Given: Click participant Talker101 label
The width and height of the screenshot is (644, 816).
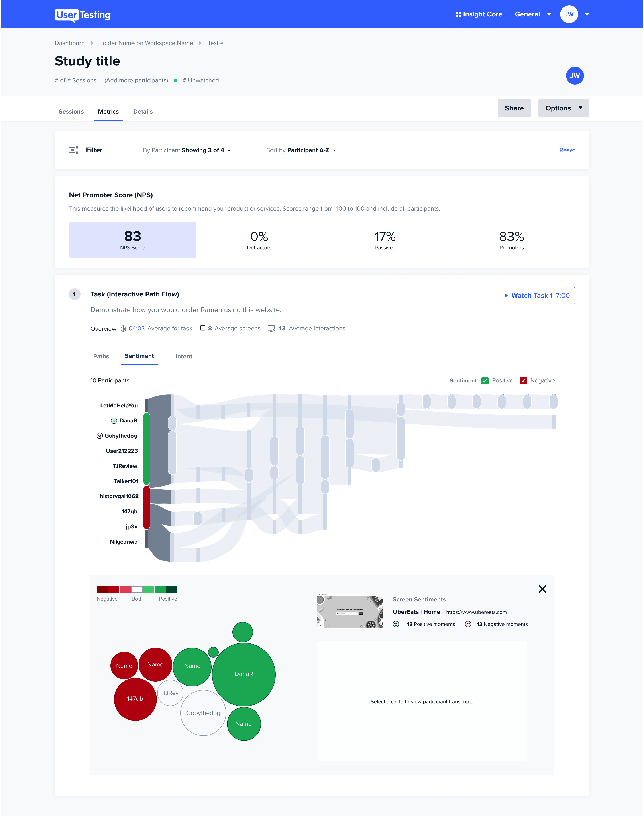Looking at the screenshot, I should (126, 481).
